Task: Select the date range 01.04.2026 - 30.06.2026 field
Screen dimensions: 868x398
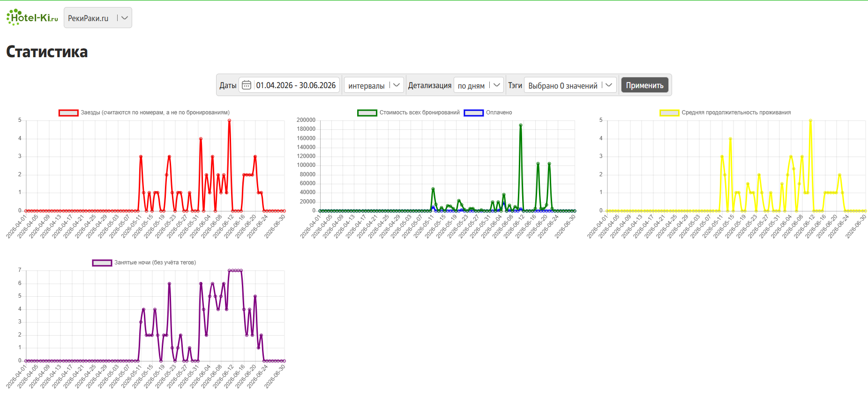Action: (x=296, y=85)
